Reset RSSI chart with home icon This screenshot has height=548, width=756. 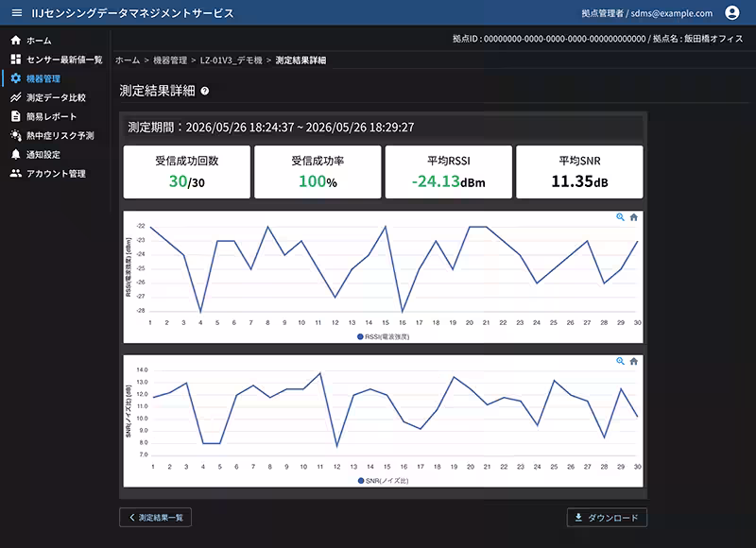click(634, 217)
